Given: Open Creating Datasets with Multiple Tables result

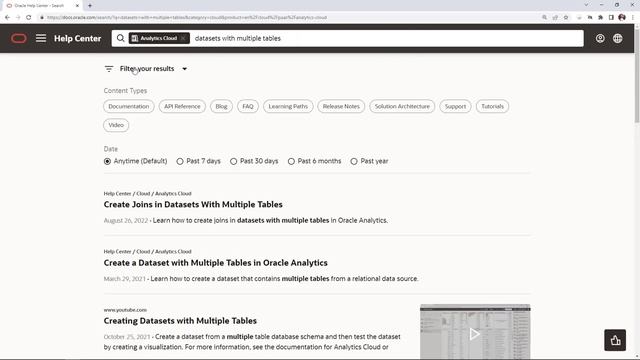Looking at the screenshot, I should coord(180,321).
